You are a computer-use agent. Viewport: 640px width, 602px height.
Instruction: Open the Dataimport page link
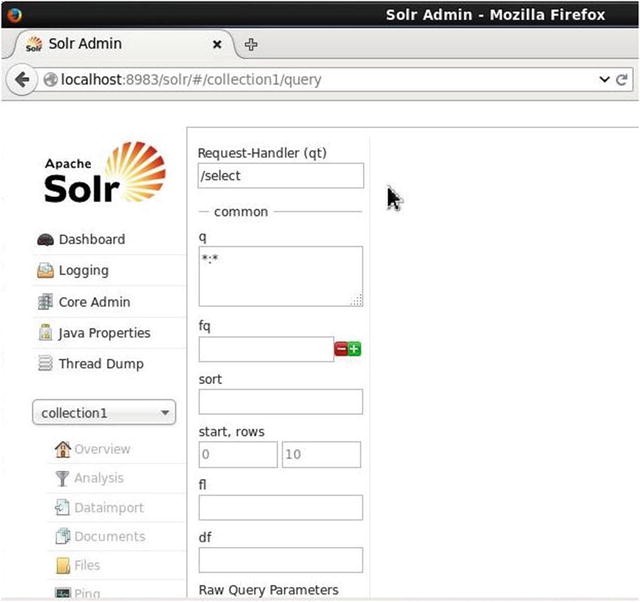[x=108, y=507]
